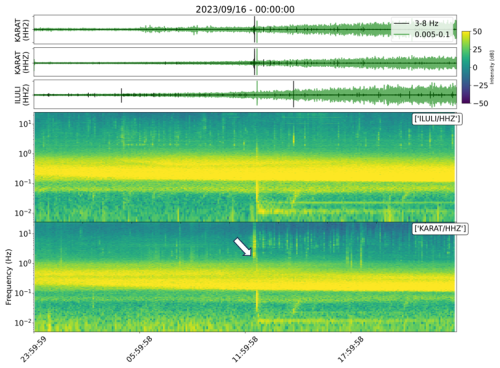The height and width of the screenshot is (368, 500).
Task: Click the ['ILULI/HHZ'] spectrogram label box
Action: [x=437, y=119]
